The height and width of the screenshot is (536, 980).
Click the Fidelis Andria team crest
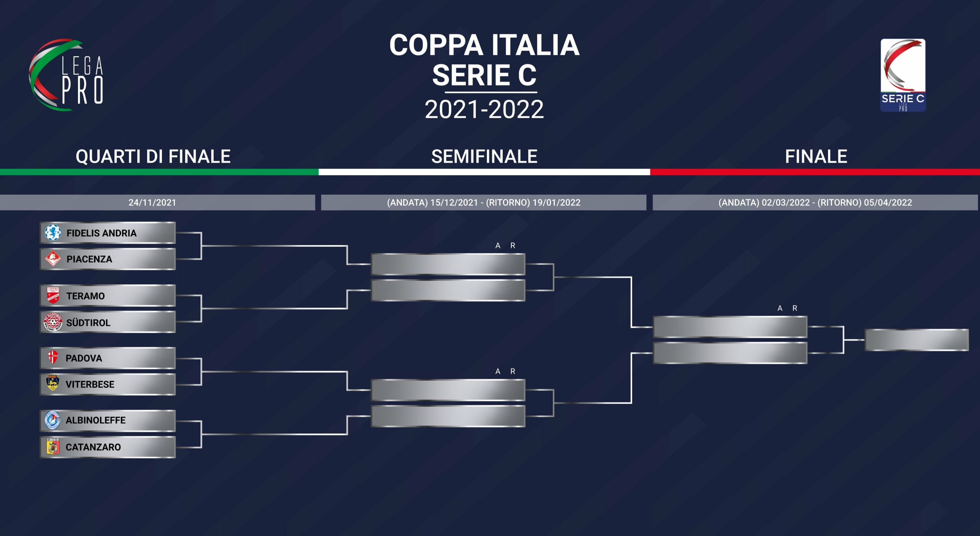(53, 233)
